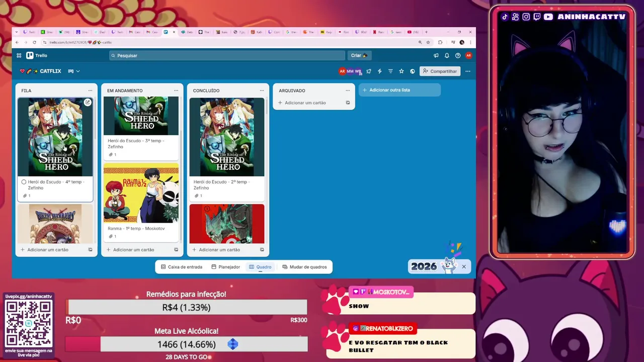Click the CATFLIX board title
This screenshot has height=362, width=644.
click(x=50, y=71)
